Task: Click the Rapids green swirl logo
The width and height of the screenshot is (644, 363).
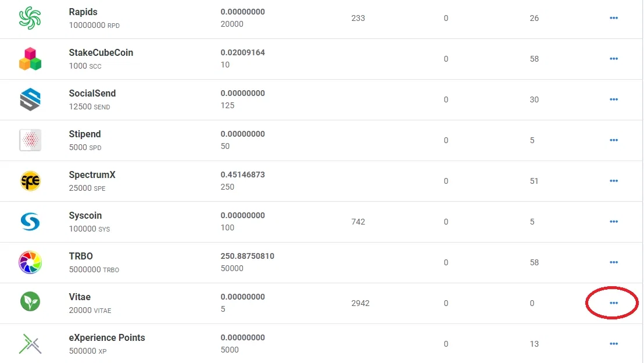Action: click(30, 18)
